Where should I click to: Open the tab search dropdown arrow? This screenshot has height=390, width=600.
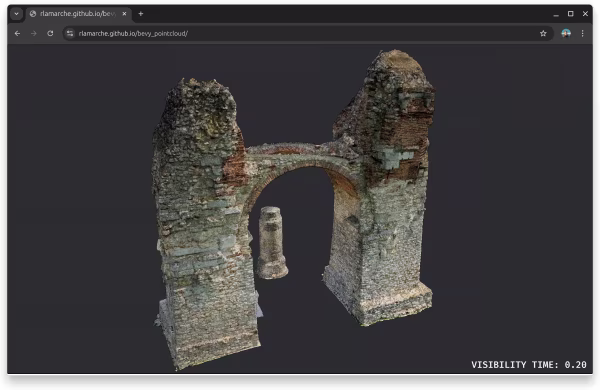coord(16,14)
